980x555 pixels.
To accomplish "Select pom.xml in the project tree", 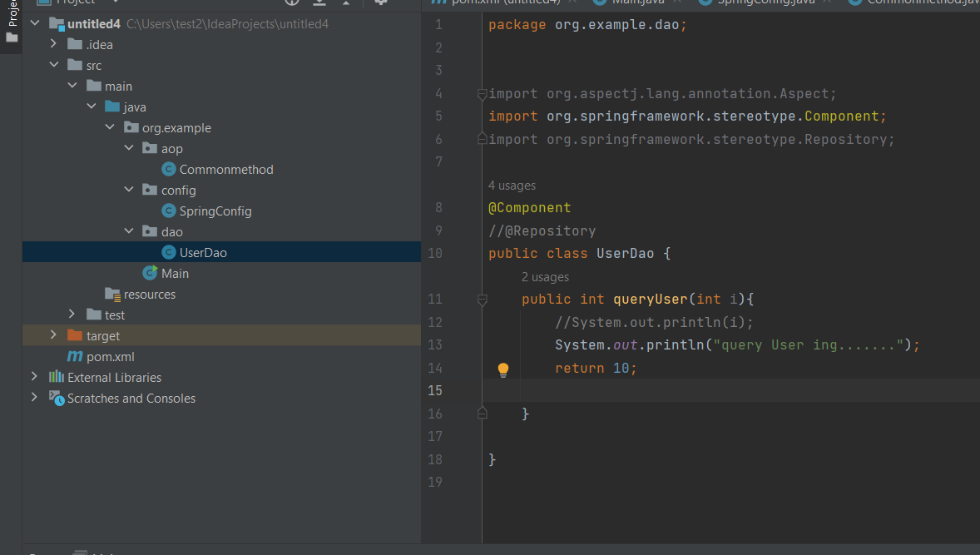I will tap(111, 357).
